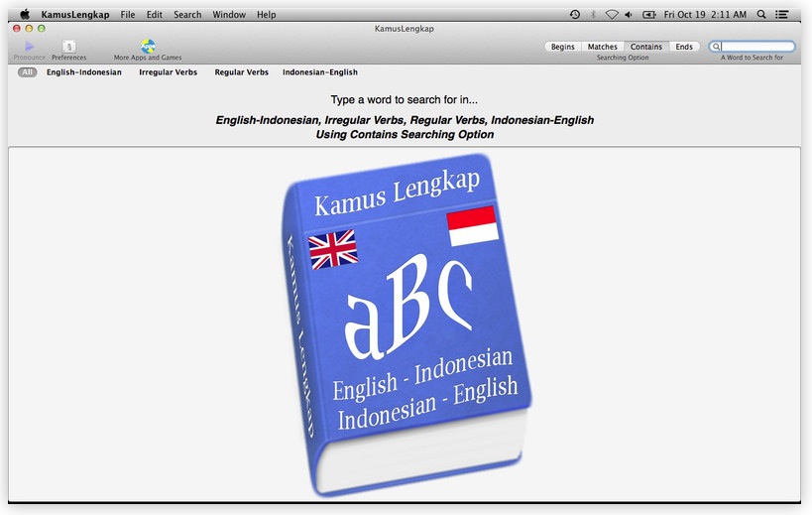Click the Kamus Lengkap book image
The height and width of the screenshot is (515, 812).
click(x=407, y=324)
